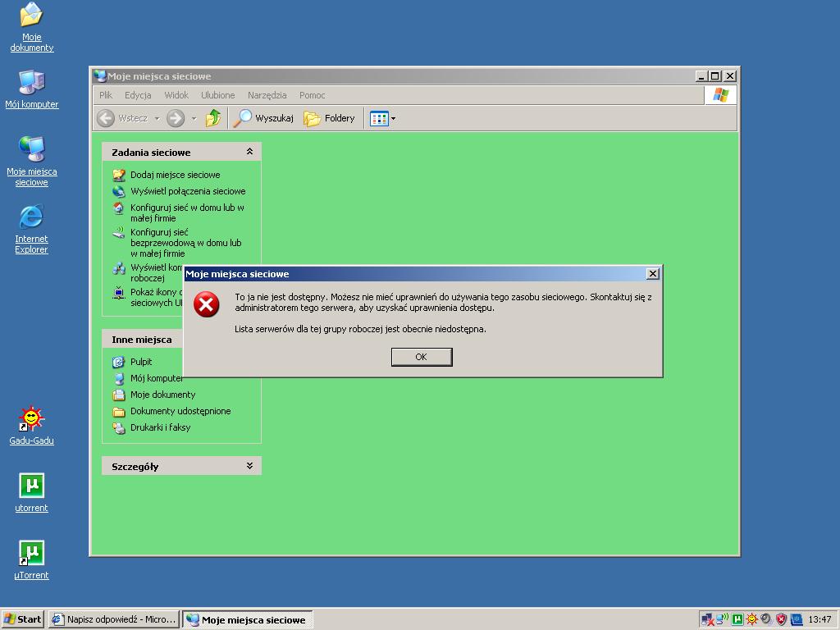This screenshot has width=840, height=630.
Task: Click disconnected network tray icon
Action: tap(708, 620)
